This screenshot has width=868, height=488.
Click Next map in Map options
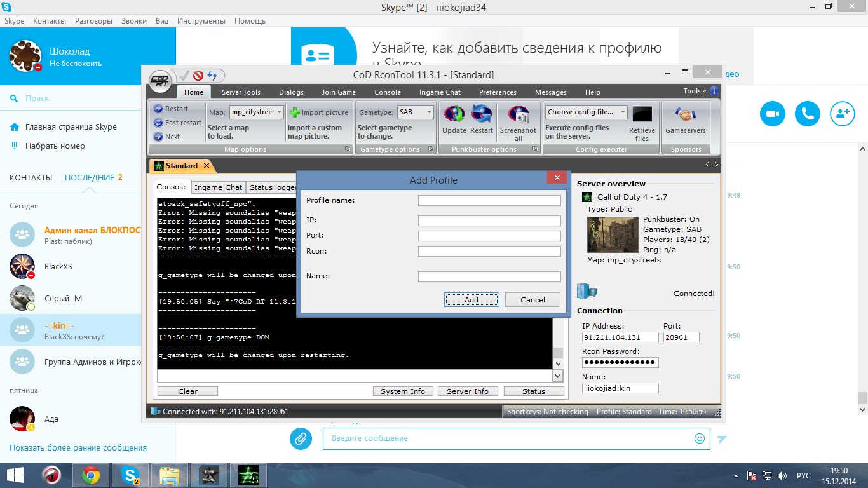click(x=167, y=137)
